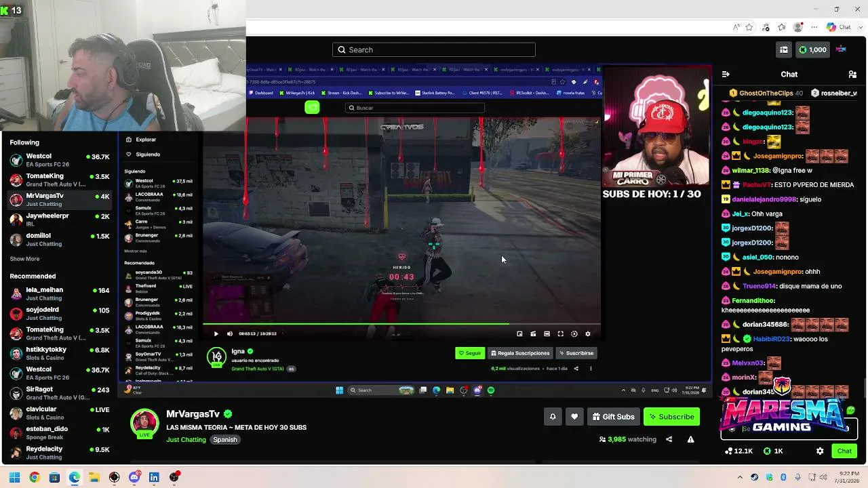
Task: Toggle notifications bell for MrVargasTv
Action: 553,417
